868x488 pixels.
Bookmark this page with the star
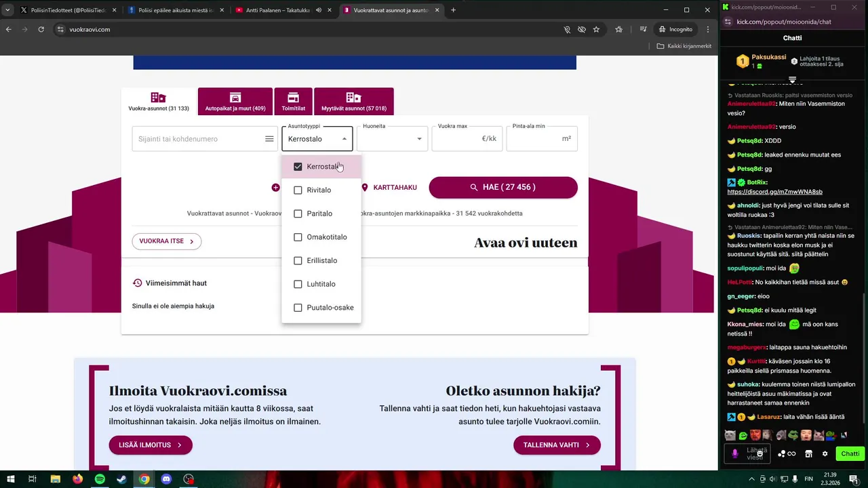596,29
